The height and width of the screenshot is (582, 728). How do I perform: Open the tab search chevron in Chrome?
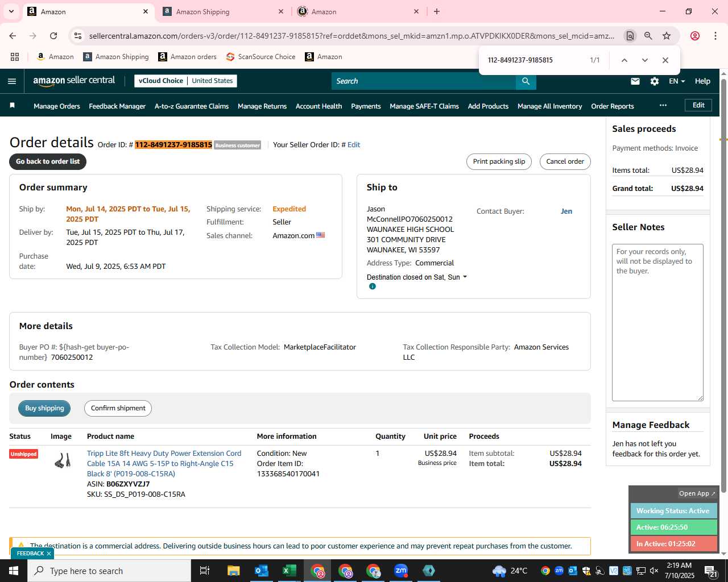coord(11,11)
